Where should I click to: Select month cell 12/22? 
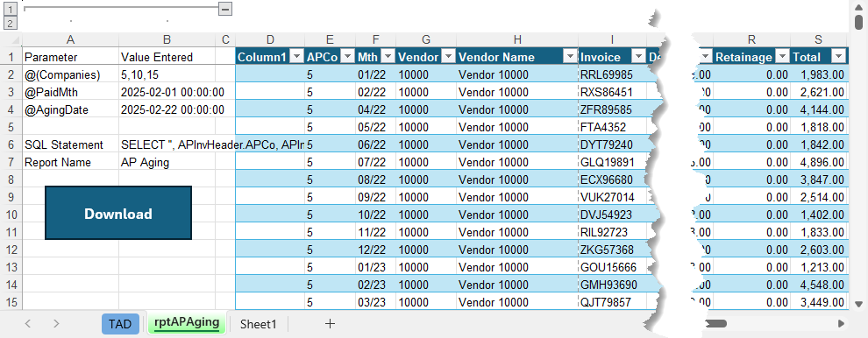(x=375, y=250)
